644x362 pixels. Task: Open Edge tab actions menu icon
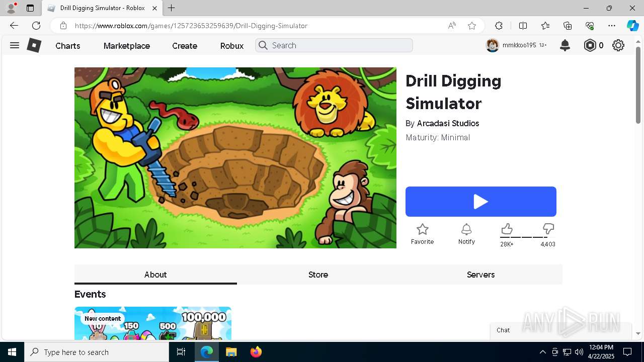tap(30, 8)
